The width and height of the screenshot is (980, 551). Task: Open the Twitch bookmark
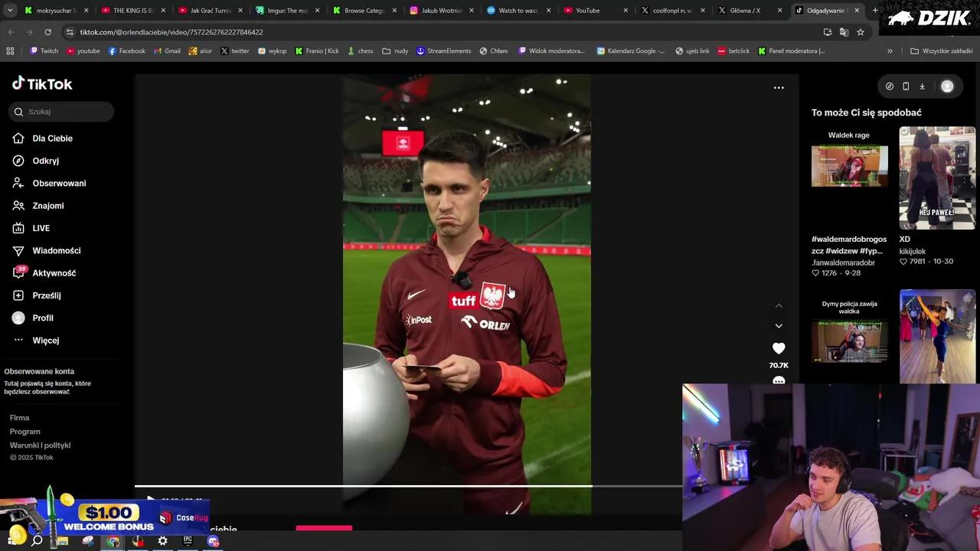[x=44, y=51]
